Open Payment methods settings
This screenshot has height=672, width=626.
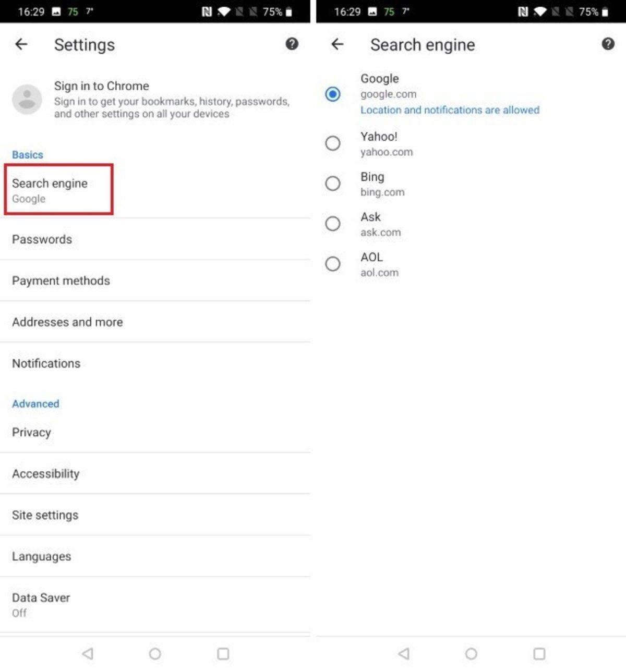click(61, 280)
